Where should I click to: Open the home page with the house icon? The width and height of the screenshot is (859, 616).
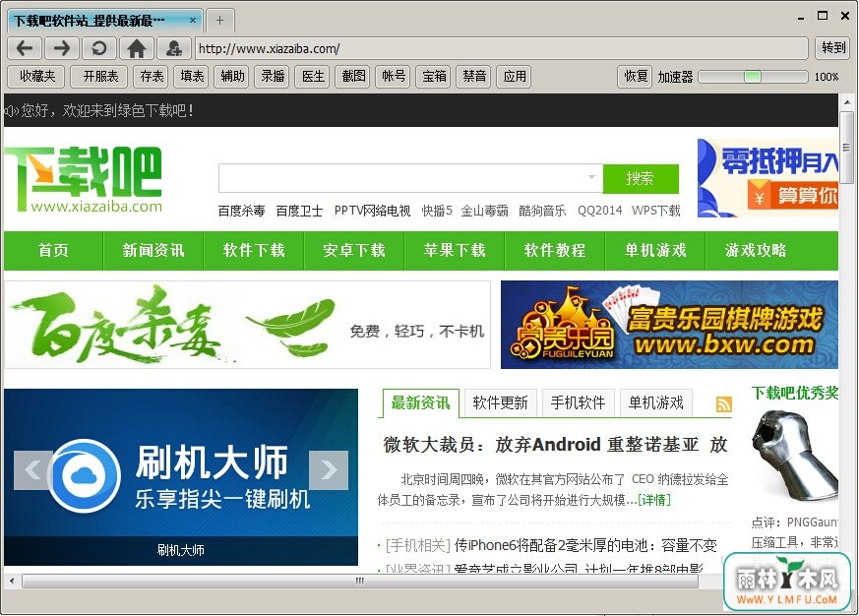pos(137,48)
